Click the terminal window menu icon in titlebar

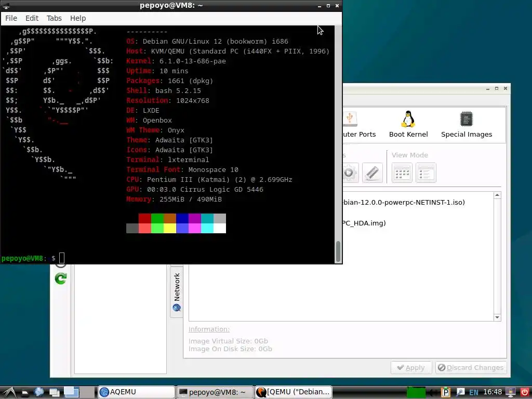coord(6,6)
